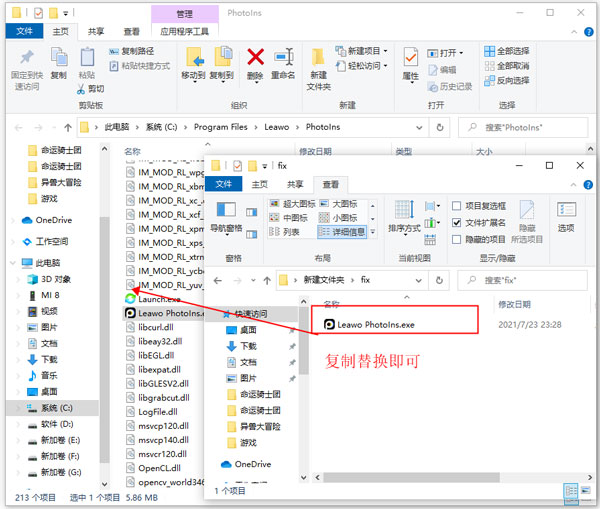The image size is (600, 509).
Task: Click Sort by icon in the fix window
Action: tap(404, 210)
